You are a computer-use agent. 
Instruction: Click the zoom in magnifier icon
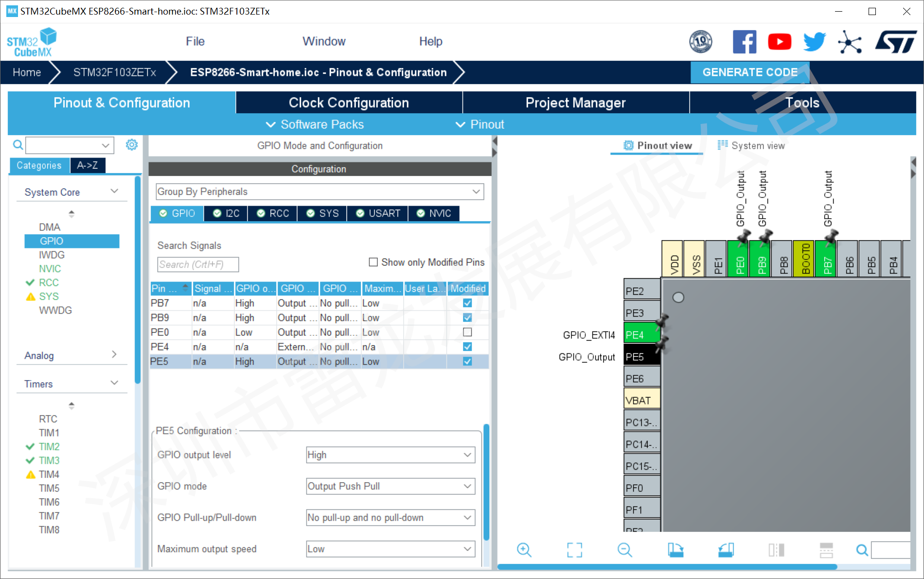click(x=524, y=550)
